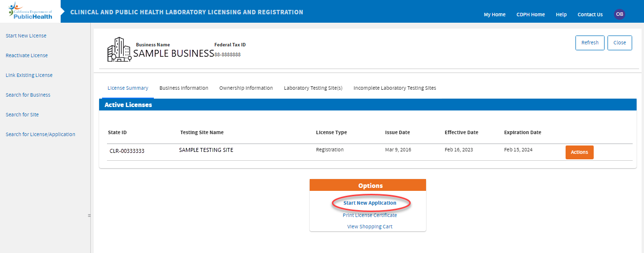Click the sidebar collapse handle

89,216
